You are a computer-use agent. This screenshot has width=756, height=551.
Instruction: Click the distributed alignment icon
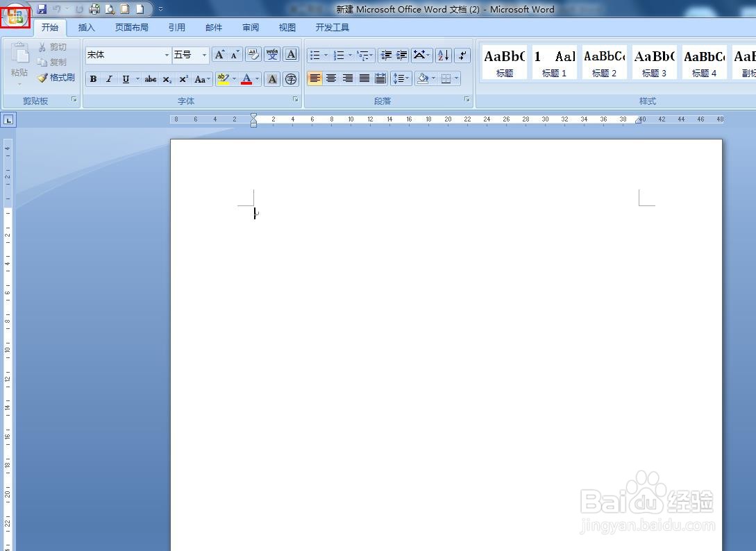point(380,78)
